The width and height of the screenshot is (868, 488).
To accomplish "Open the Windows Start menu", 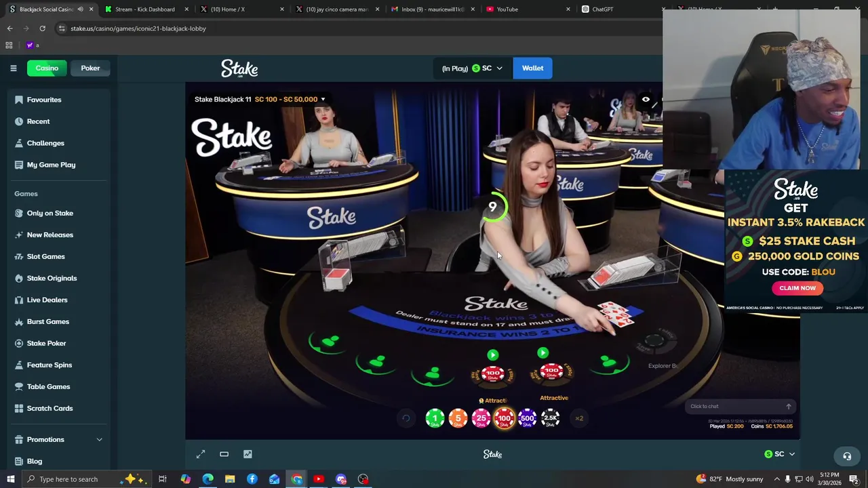I will click(10, 479).
